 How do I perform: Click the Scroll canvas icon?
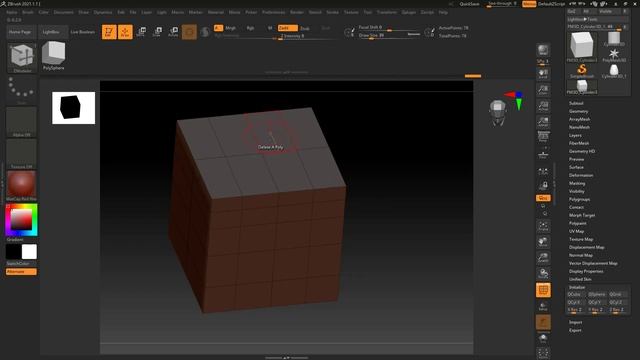tap(543, 74)
